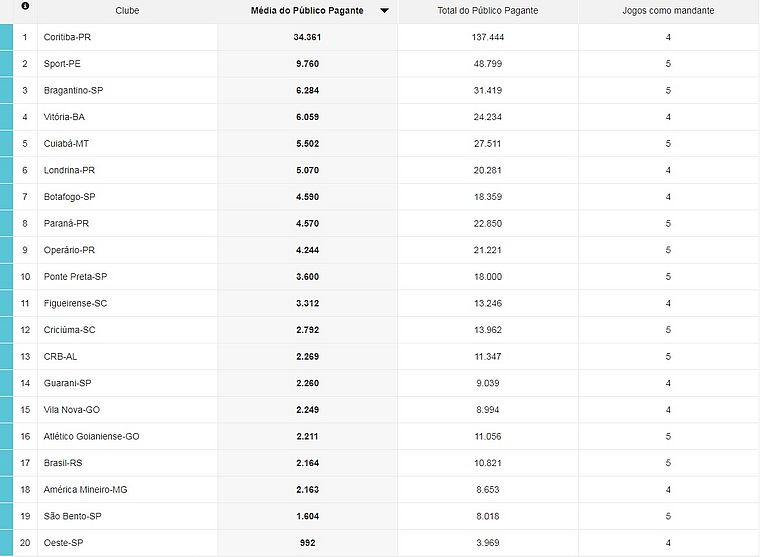This screenshot has width=760, height=557.
Task: Select Londrina-PR club name
Action: click(69, 170)
